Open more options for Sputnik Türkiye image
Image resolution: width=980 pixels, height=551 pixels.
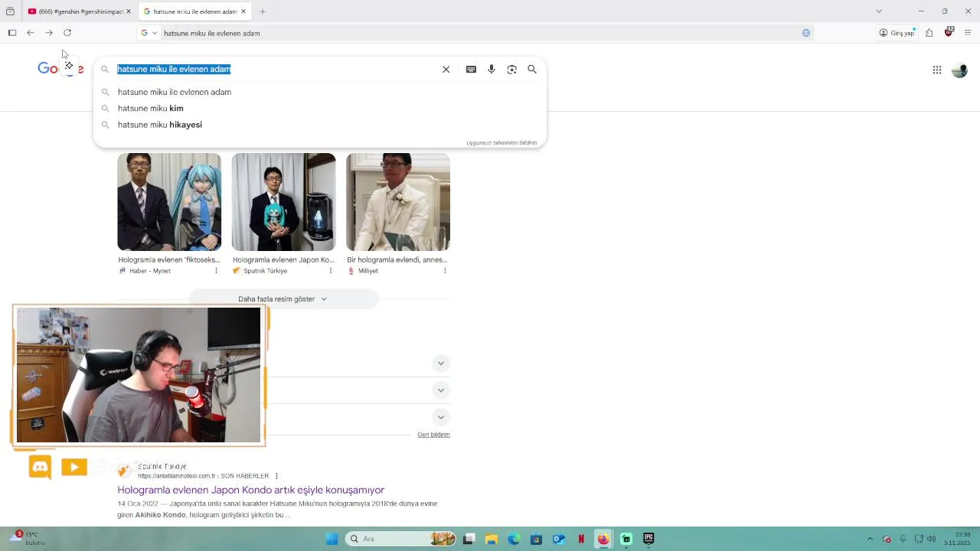(x=331, y=271)
